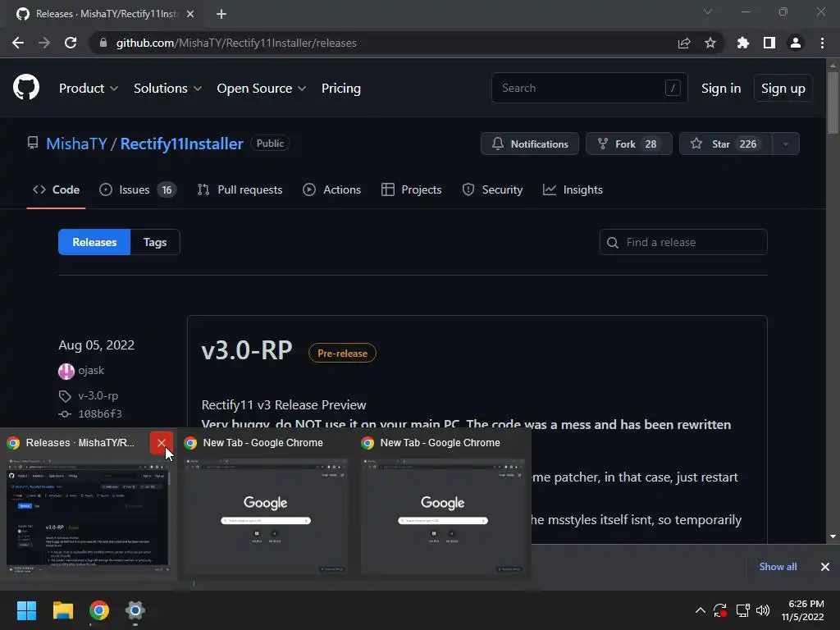Screen dimensions: 840x630
Task: Expand the Open Source menu
Action: tap(262, 89)
